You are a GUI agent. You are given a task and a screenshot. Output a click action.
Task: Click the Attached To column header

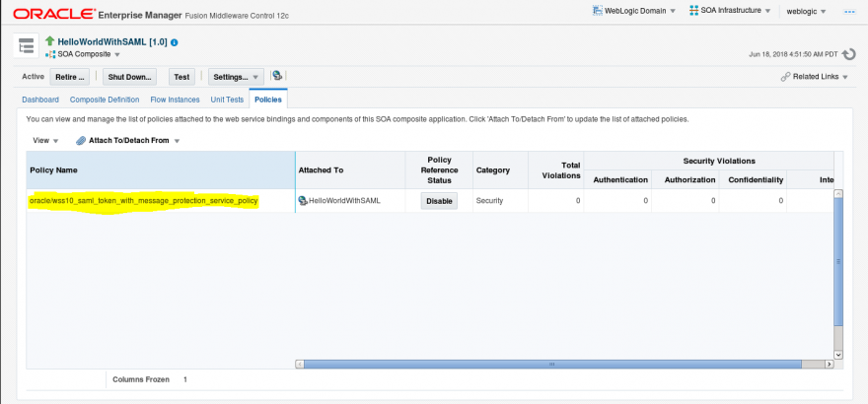[x=350, y=170]
